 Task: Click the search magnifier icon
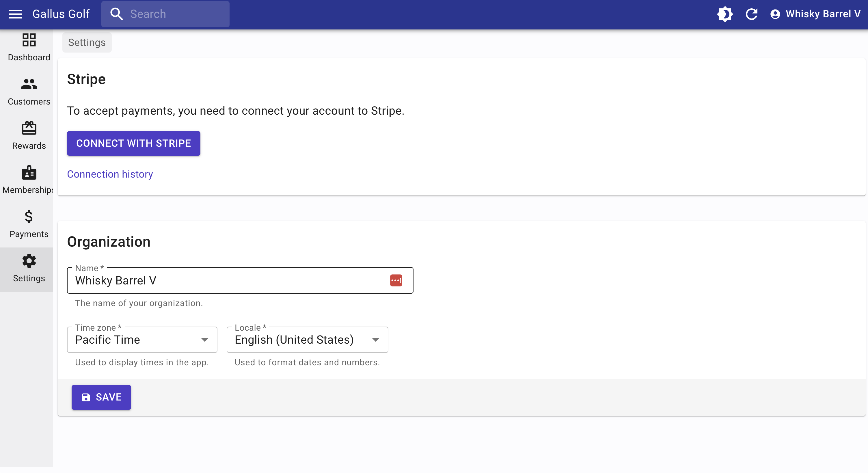tap(117, 14)
